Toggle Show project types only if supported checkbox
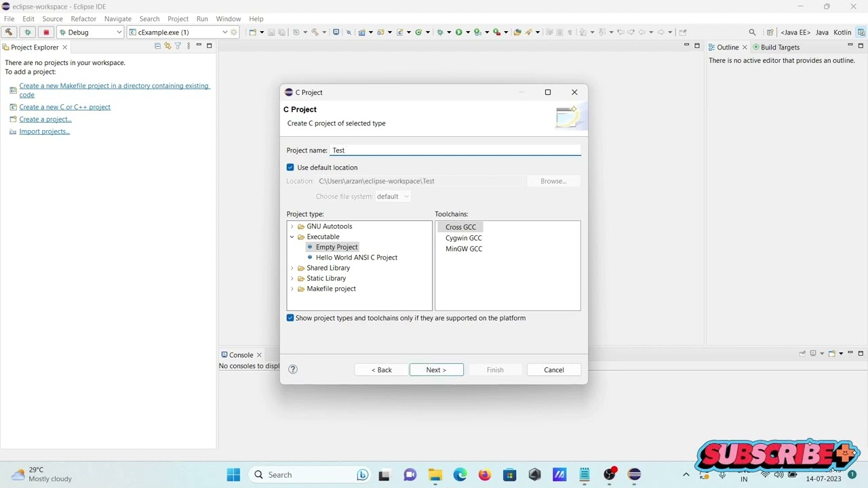Screen dimensions: 868x488 290,318
